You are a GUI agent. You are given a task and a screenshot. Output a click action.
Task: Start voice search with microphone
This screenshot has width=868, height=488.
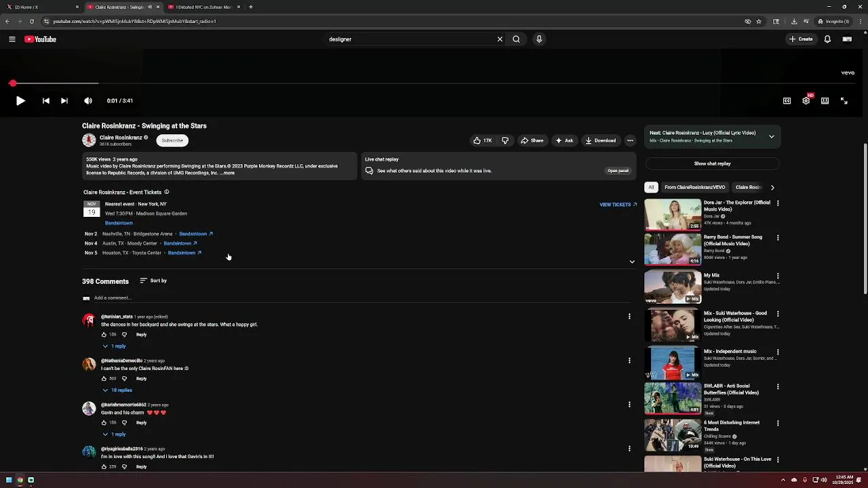[539, 39]
